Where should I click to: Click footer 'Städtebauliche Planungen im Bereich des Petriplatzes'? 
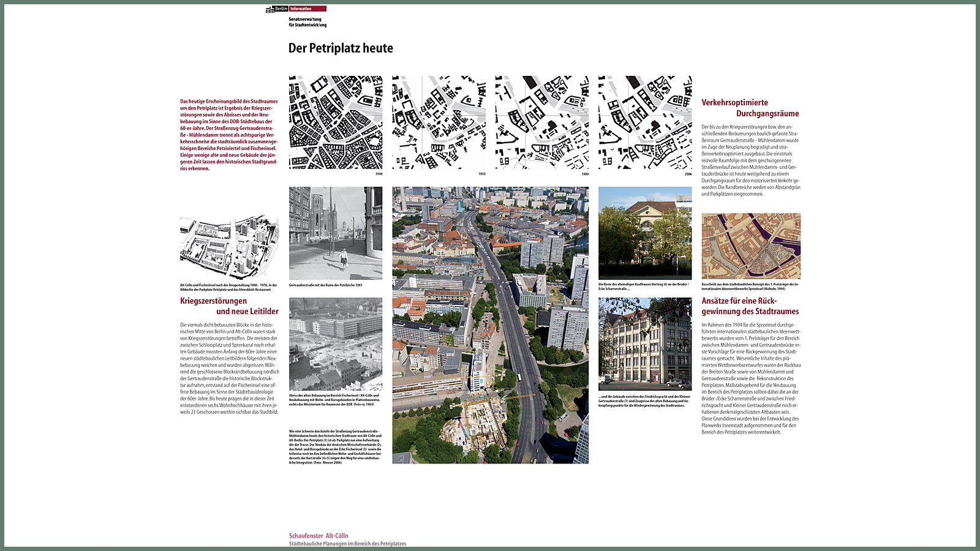click(x=347, y=544)
